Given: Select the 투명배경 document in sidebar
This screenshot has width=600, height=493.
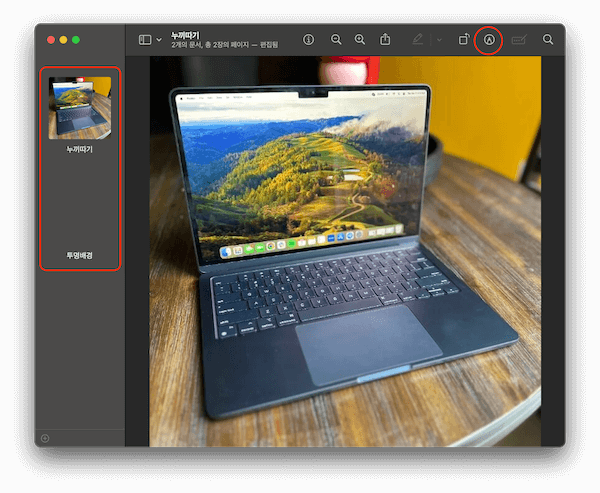Looking at the screenshot, I should click(80, 255).
